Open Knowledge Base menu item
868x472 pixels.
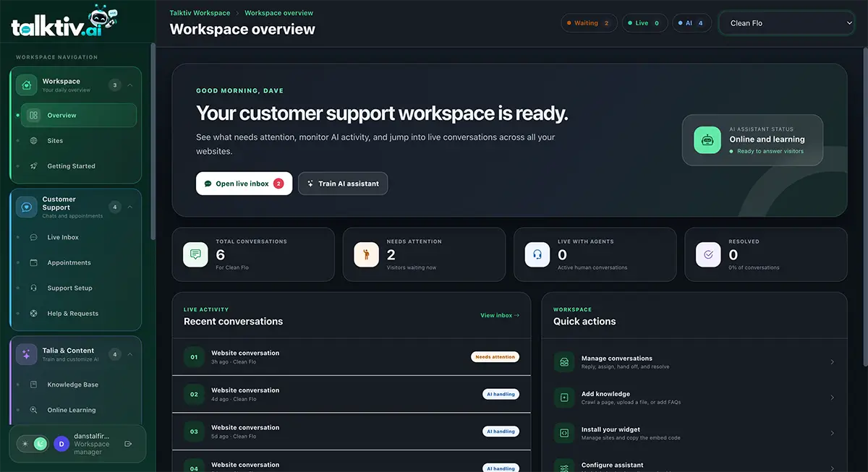pyautogui.click(x=79, y=385)
